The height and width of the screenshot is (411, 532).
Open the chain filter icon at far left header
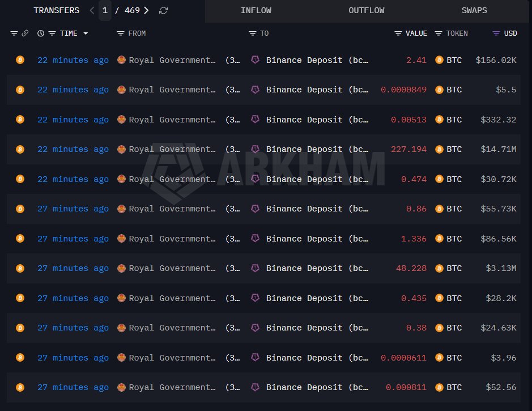coord(14,33)
